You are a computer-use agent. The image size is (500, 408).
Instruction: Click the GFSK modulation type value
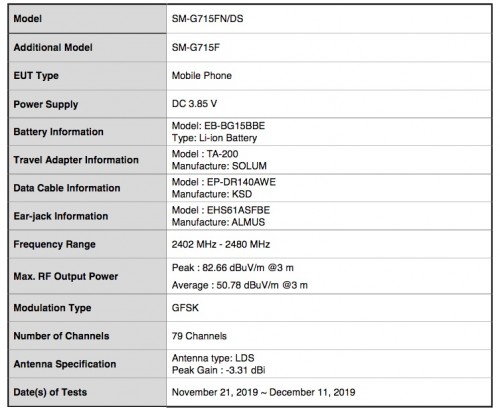[x=185, y=308]
